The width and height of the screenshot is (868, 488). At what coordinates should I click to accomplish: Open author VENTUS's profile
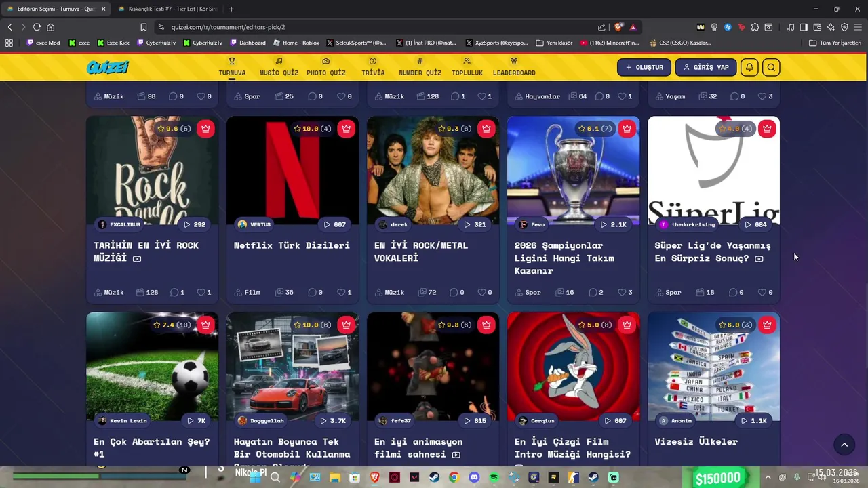[254, 224]
